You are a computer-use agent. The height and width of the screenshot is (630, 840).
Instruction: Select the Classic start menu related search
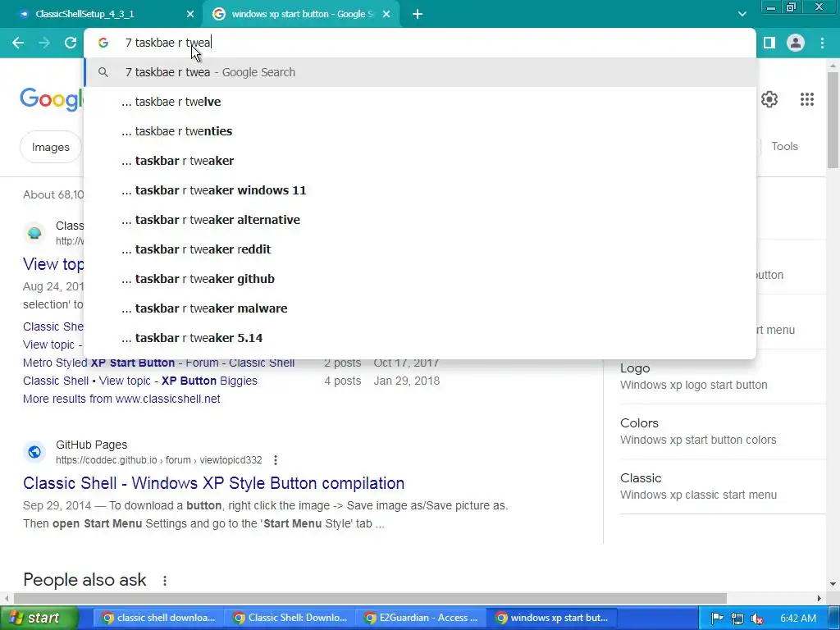pyautogui.click(x=722, y=486)
